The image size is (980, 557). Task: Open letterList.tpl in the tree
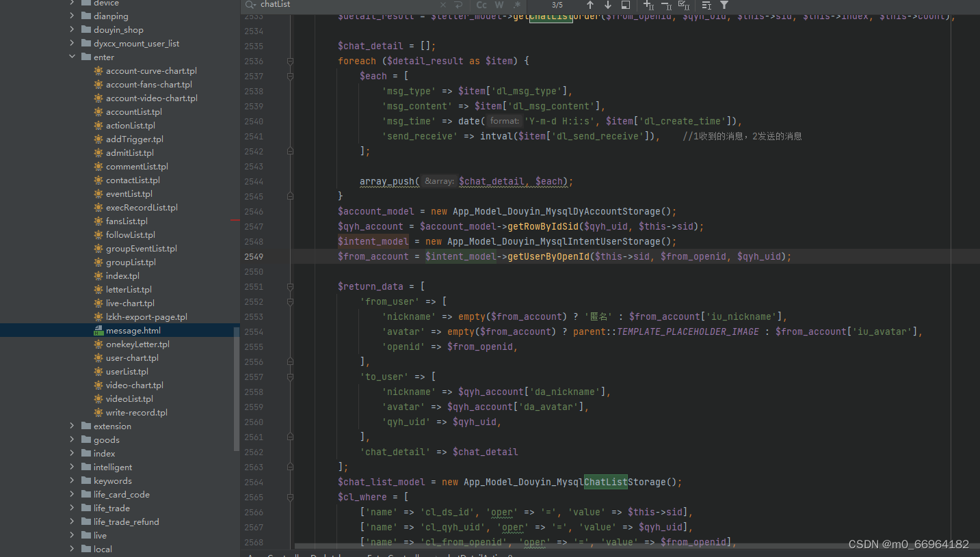click(x=129, y=290)
